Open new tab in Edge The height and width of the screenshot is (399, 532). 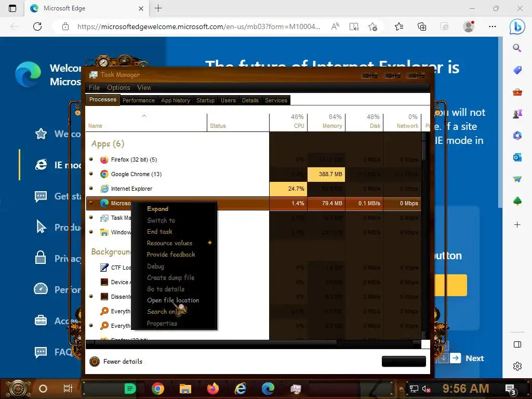click(x=158, y=8)
